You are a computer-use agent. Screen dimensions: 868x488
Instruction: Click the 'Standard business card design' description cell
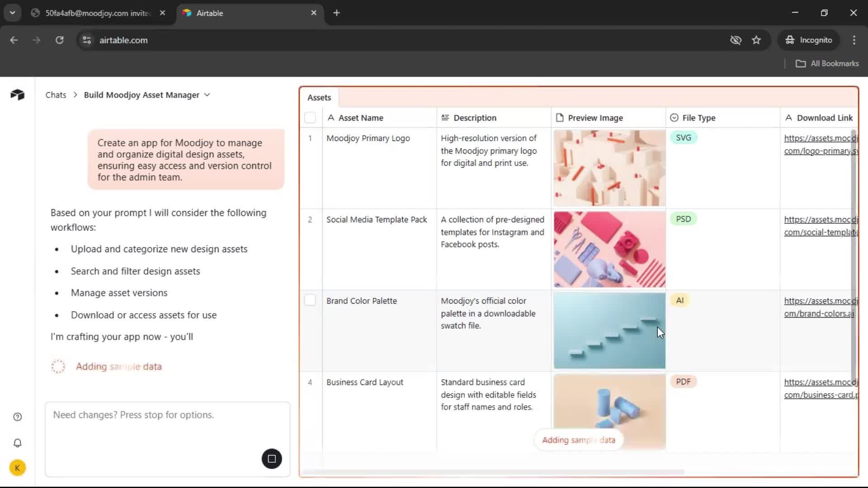(494, 412)
